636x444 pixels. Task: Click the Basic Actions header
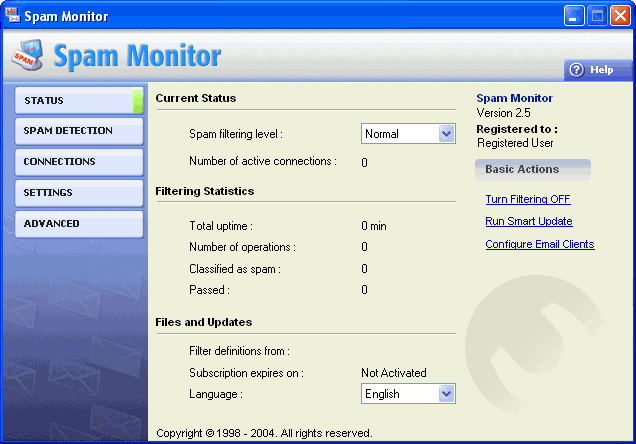(533, 169)
